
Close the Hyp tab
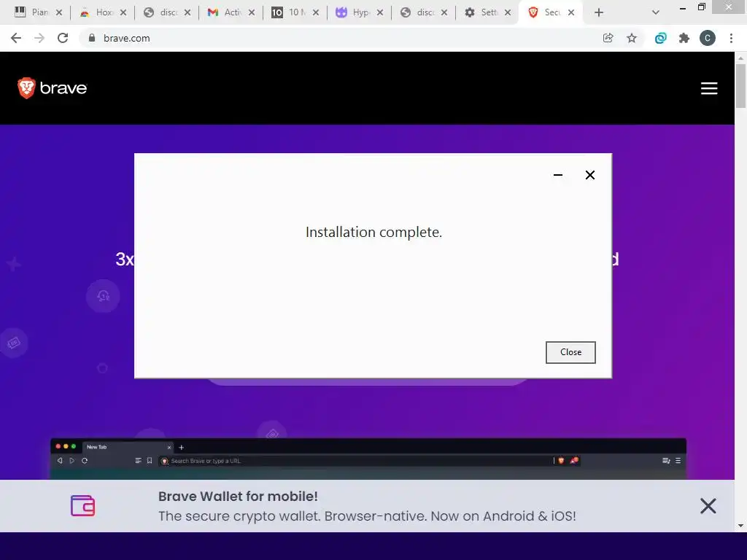coord(380,12)
